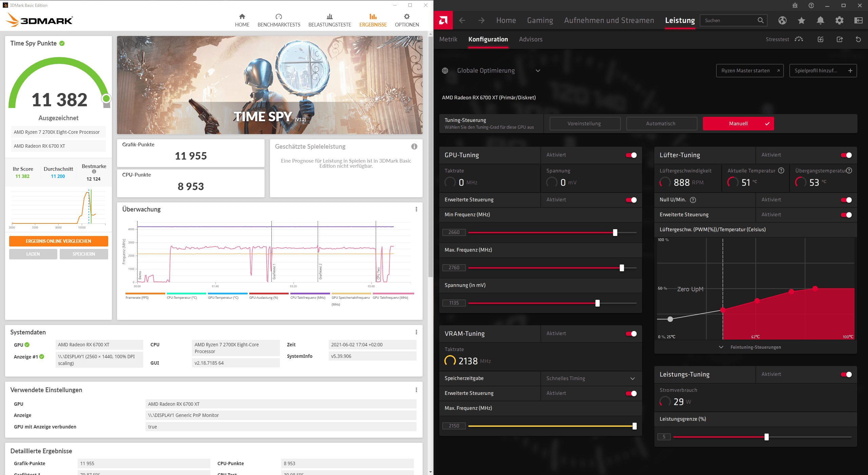The height and width of the screenshot is (475, 868).
Task: Click the SPEICHERN button
Action: pyautogui.click(x=84, y=254)
